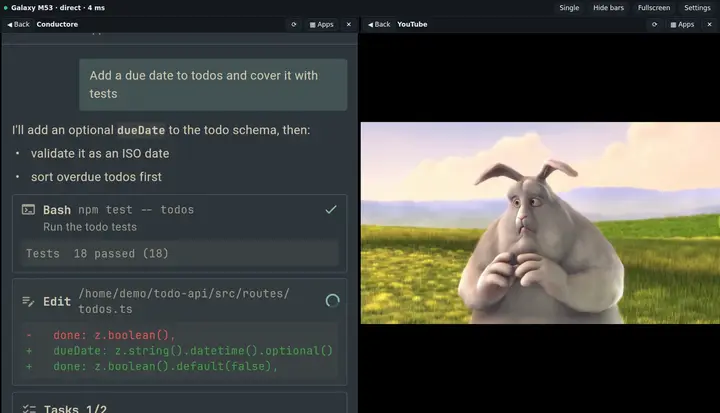720x413 pixels.
Task: Click the Bash terminal icon
Action: (28, 210)
